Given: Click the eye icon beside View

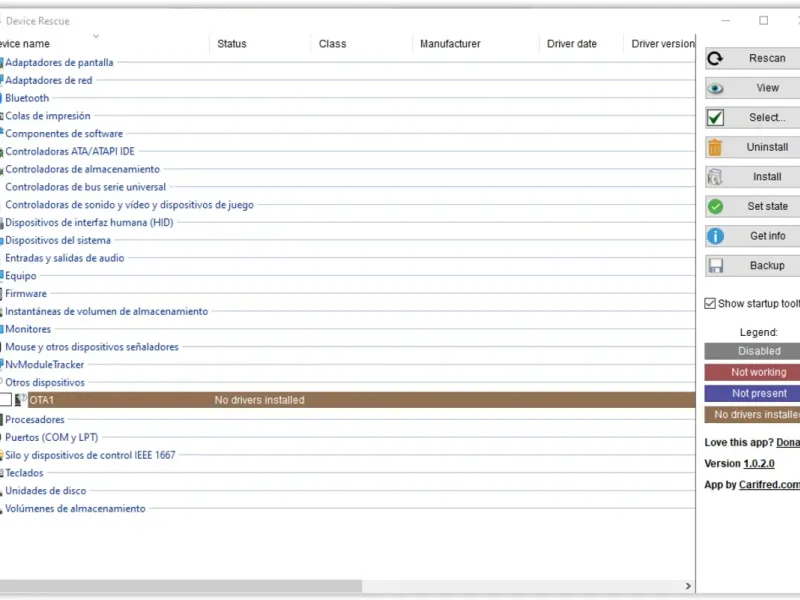Looking at the screenshot, I should [x=715, y=88].
